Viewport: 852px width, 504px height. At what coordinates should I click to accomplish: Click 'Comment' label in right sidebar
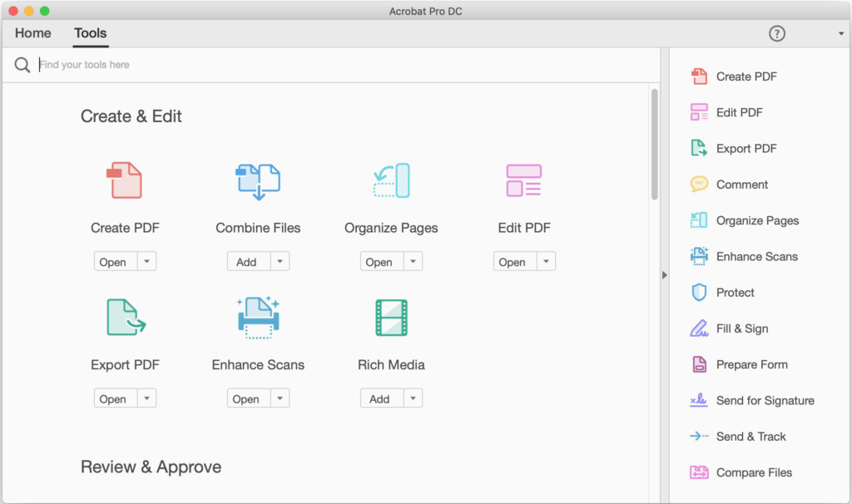click(x=741, y=185)
